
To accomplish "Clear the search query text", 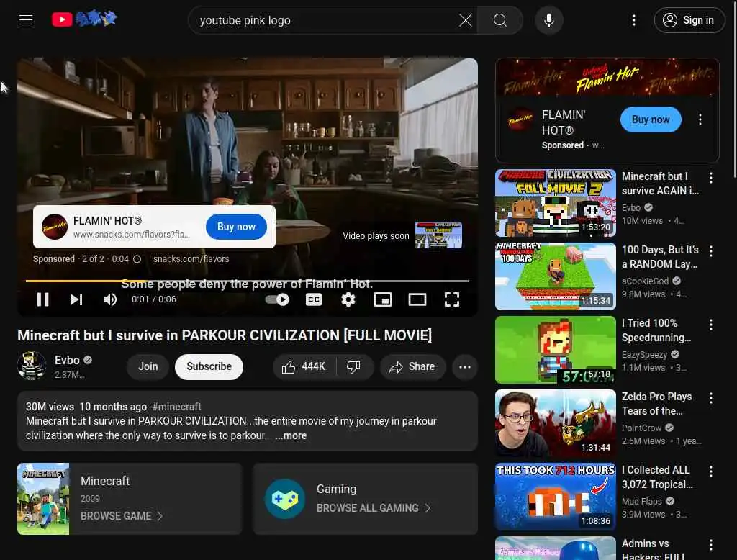I will [466, 20].
